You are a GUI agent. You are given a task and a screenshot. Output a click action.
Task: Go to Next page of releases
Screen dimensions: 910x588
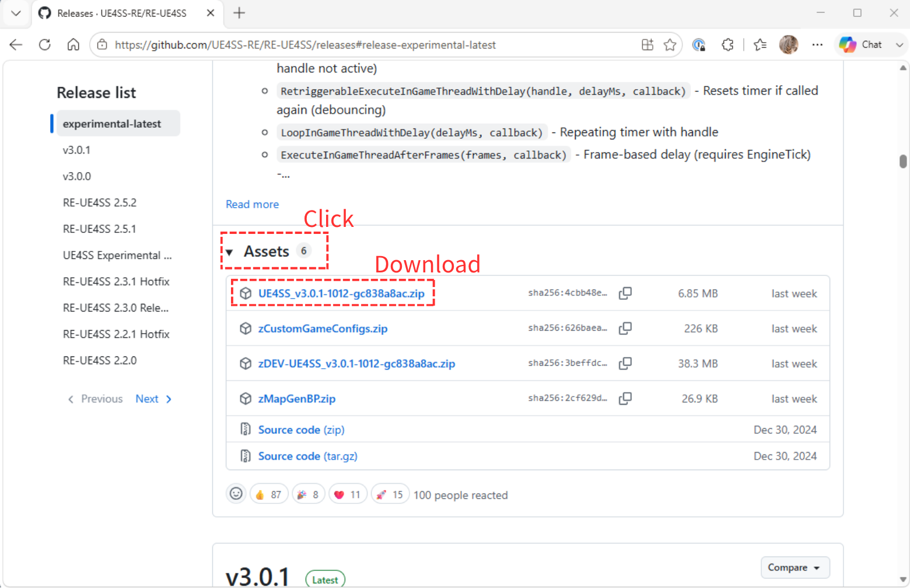tap(153, 399)
